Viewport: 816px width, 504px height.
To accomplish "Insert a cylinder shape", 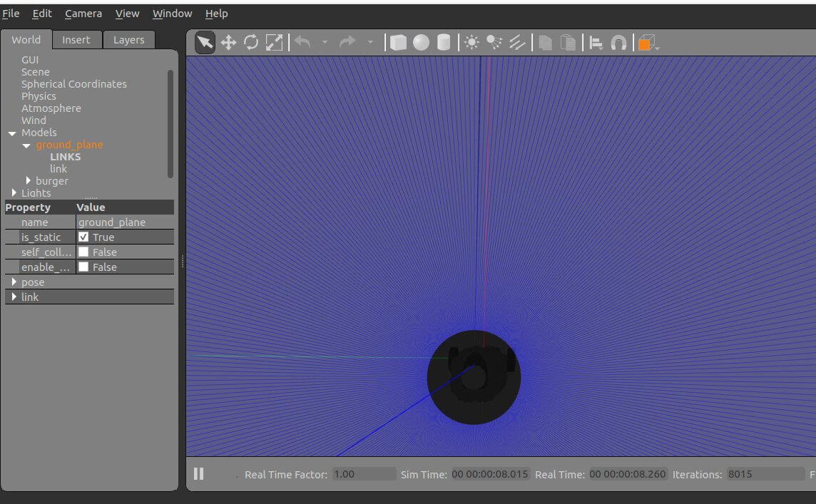I will point(444,43).
